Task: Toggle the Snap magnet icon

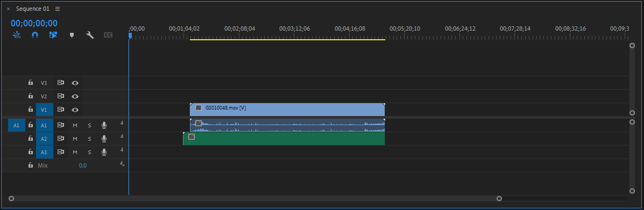Action: point(35,35)
